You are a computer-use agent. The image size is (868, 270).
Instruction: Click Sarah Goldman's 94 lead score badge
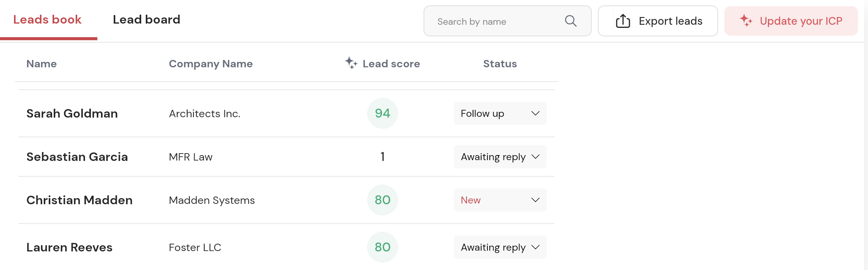(x=382, y=113)
